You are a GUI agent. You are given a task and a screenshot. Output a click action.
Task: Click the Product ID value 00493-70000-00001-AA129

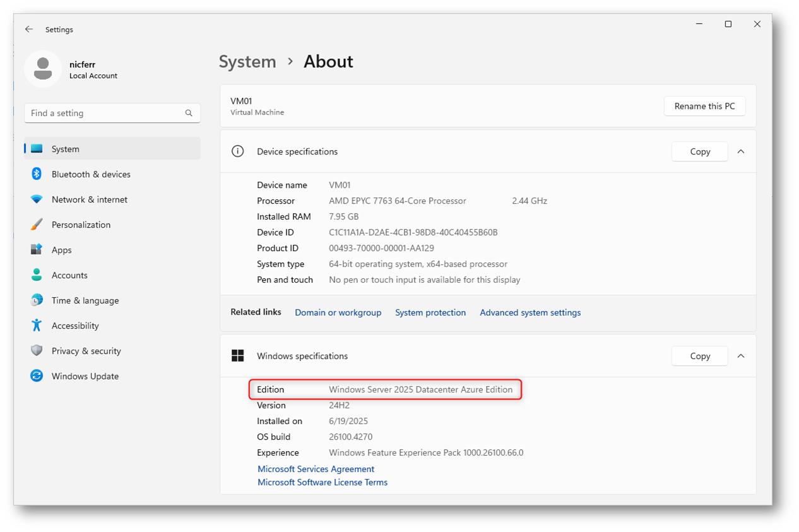click(381, 248)
